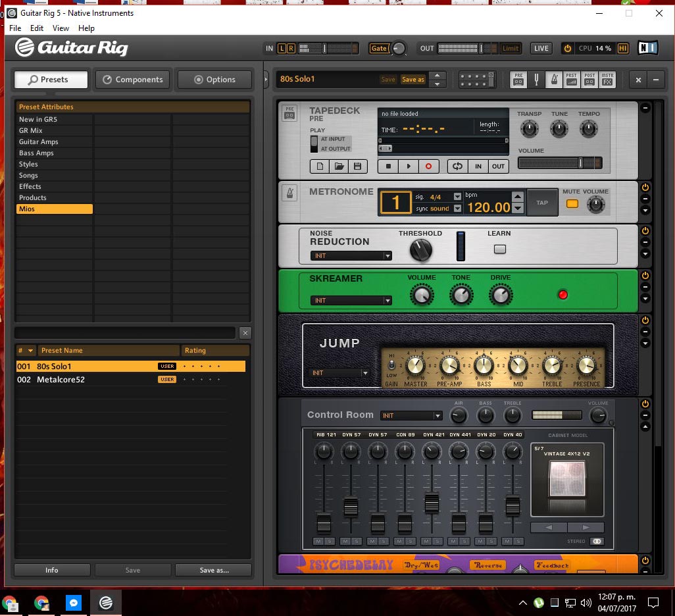Expand the Skreamer module with down arrow
Screen dimensions: 675x616
coord(645,299)
